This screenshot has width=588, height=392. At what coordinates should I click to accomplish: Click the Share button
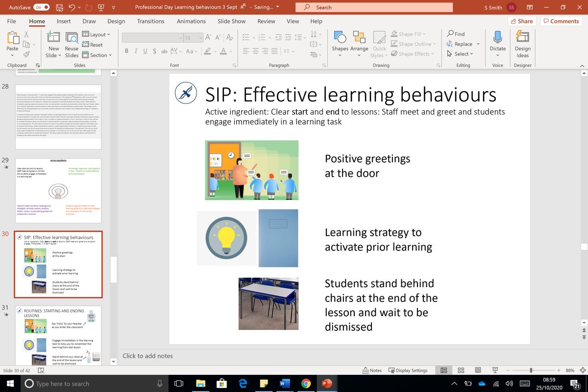[x=521, y=21]
